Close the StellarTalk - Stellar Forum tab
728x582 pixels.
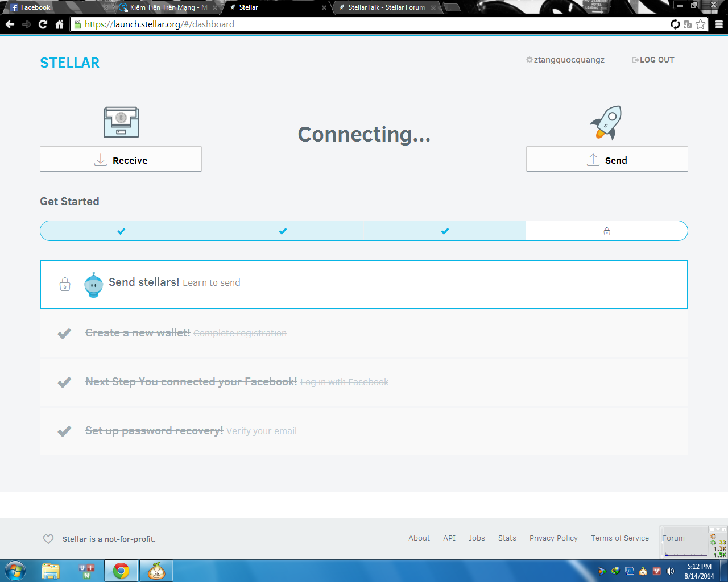pyautogui.click(x=433, y=7)
